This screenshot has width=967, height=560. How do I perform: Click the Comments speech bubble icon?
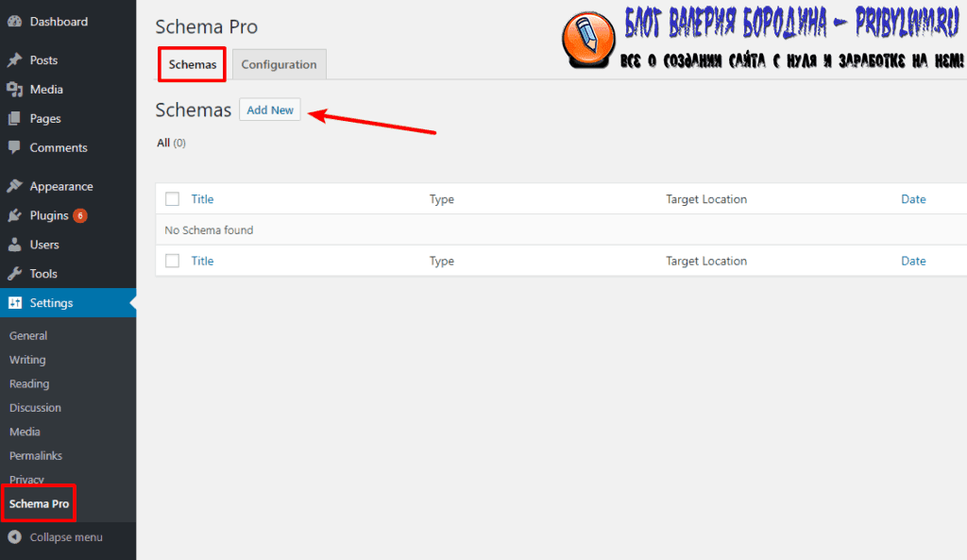pyautogui.click(x=14, y=148)
